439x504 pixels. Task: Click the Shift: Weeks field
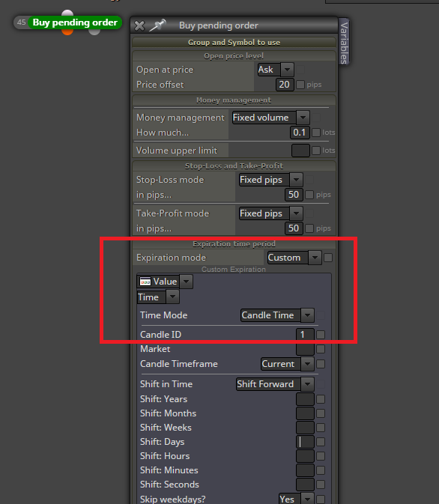305,428
